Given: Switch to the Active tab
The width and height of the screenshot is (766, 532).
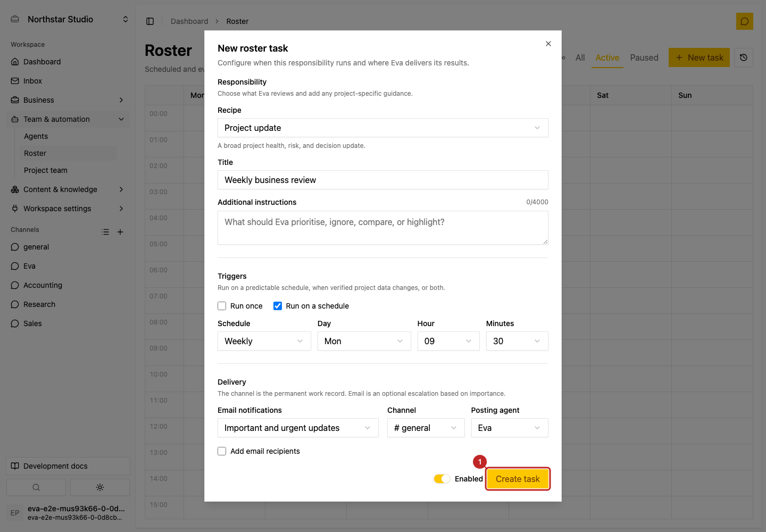Looking at the screenshot, I should 607,57.
